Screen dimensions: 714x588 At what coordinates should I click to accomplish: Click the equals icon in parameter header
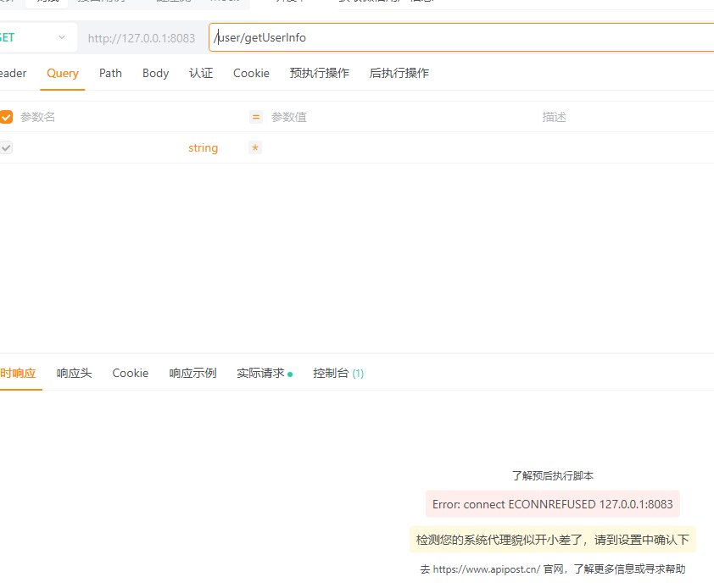pos(256,117)
